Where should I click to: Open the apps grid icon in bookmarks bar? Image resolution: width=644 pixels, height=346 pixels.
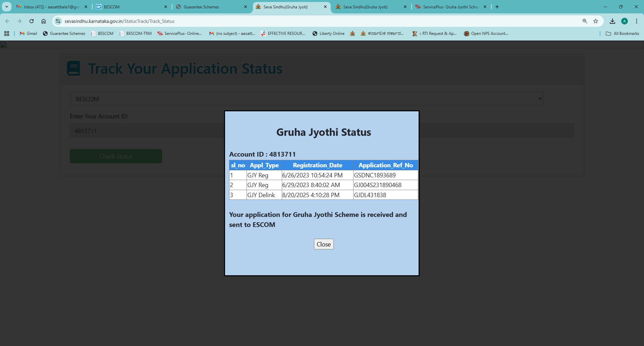pos(7,34)
